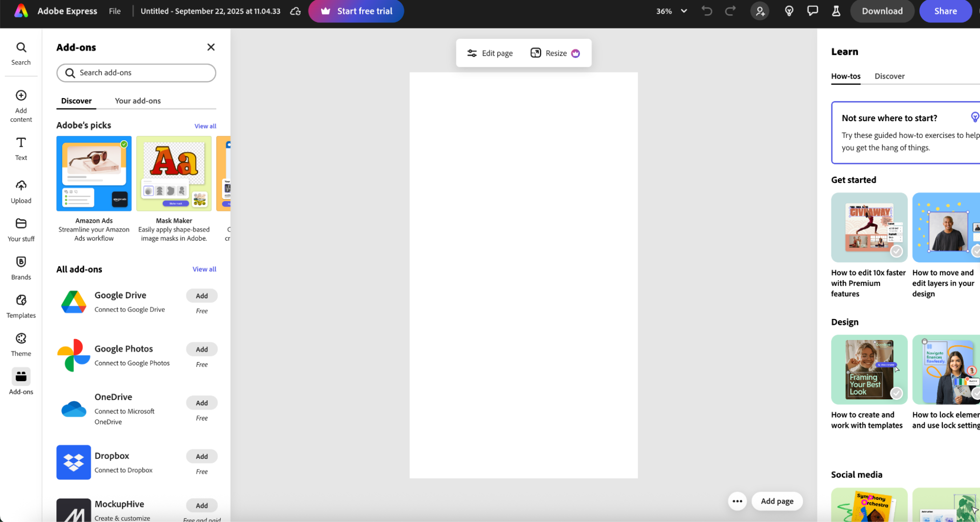Click the Resize toolbar button
The height and width of the screenshot is (522, 980).
coord(555,53)
